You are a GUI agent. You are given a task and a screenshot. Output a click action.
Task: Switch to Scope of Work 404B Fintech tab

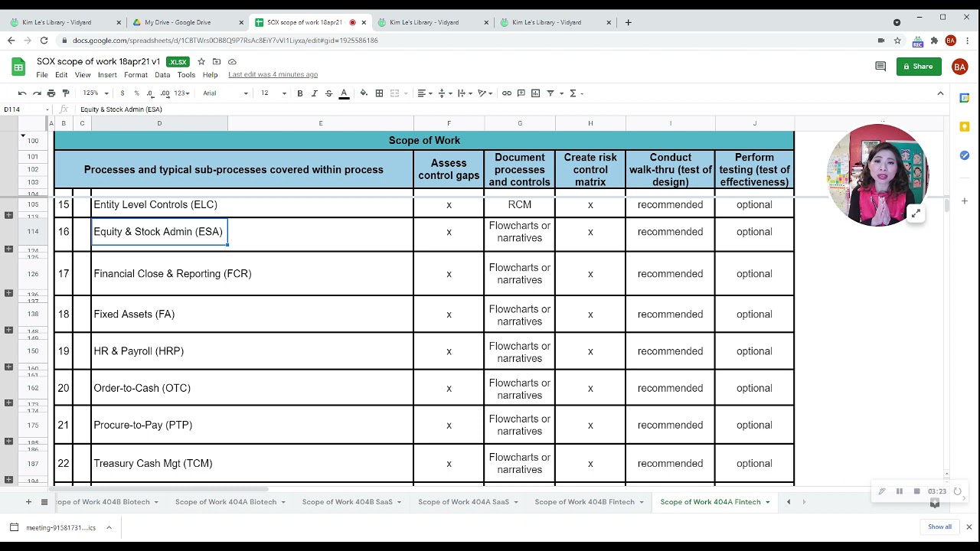[590, 502]
